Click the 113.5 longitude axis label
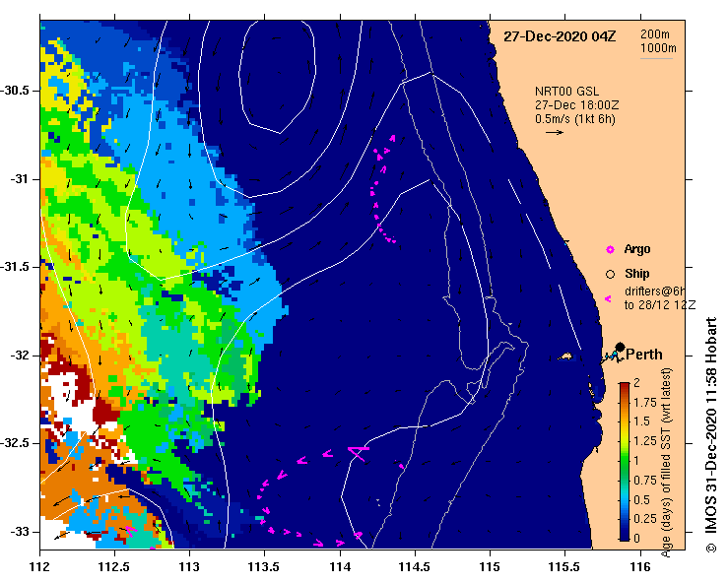 click(x=265, y=567)
